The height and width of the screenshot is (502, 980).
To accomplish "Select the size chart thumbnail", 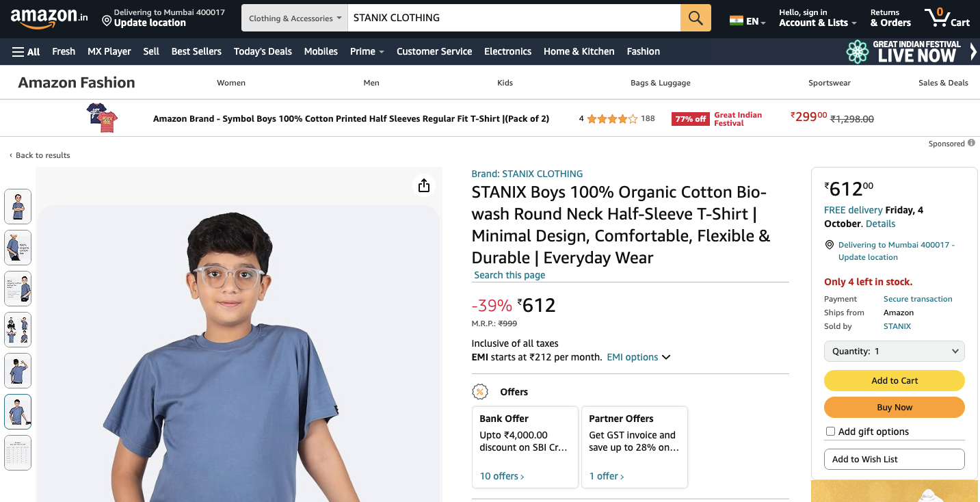I will pyautogui.click(x=18, y=453).
